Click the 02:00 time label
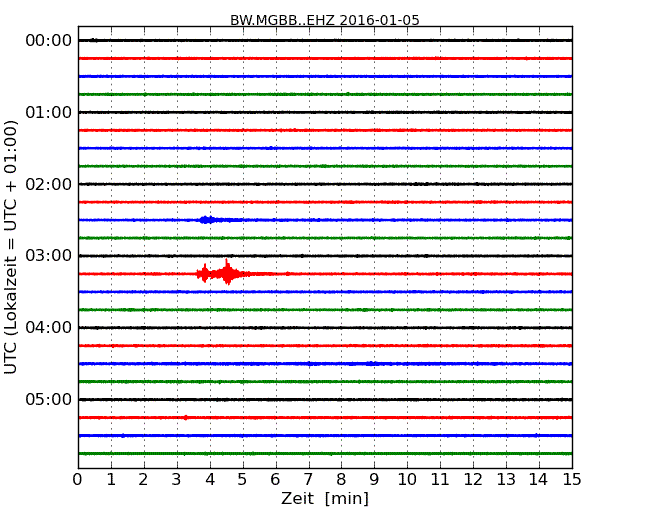650x520 pixels. tap(49, 184)
